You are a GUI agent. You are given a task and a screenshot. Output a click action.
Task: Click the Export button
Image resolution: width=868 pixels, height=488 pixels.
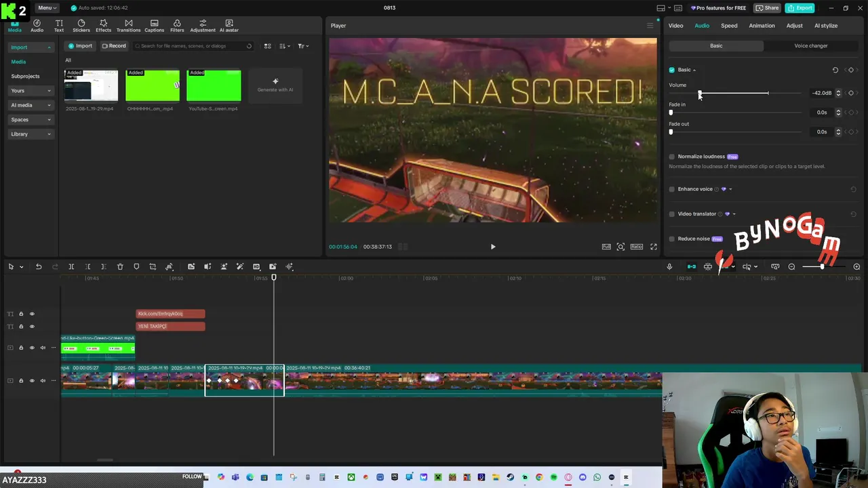pyautogui.click(x=800, y=8)
